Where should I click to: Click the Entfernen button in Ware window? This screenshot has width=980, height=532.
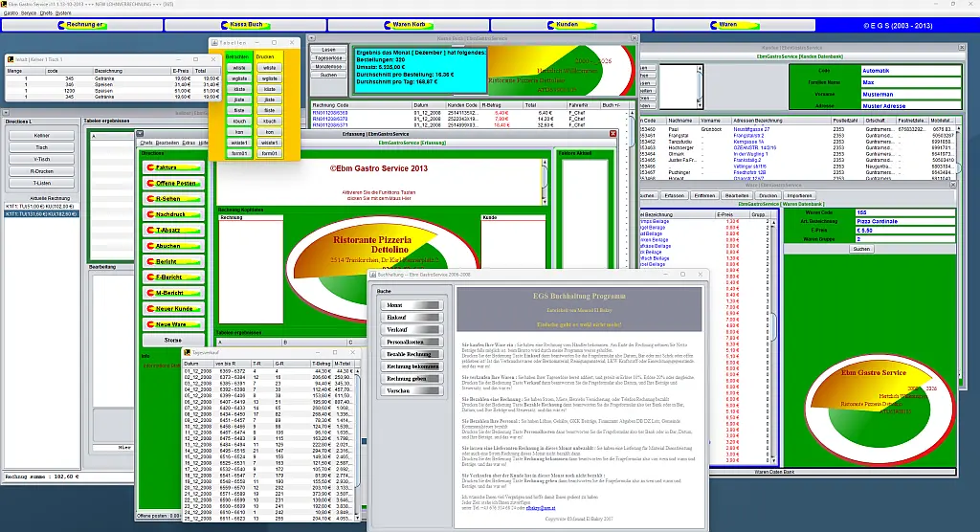pyautogui.click(x=704, y=195)
